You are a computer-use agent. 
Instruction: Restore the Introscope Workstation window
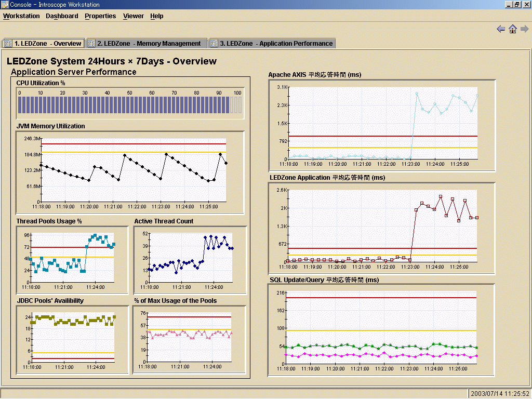coord(517,4)
